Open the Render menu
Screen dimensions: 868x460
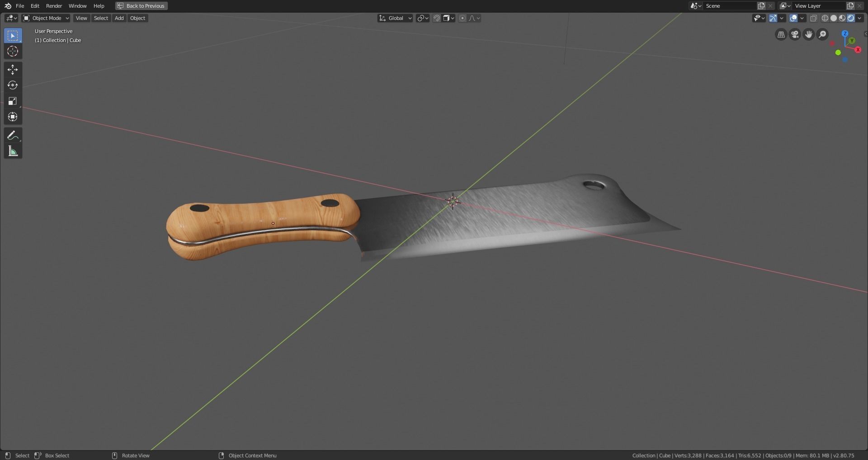tap(54, 6)
